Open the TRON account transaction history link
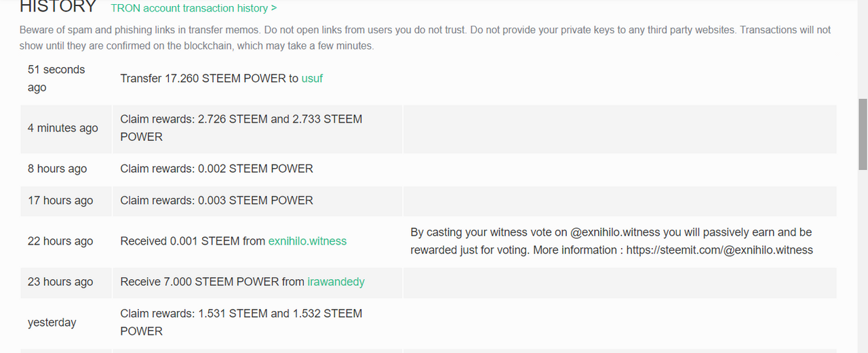The height and width of the screenshot is (353, 868). 193,8
